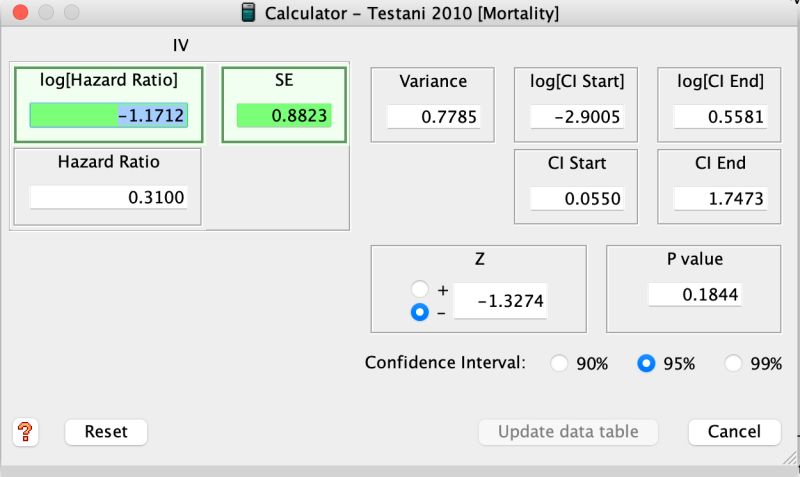Click the IV panel heading
The image size is (800, 477).
pyautogui.click(x=181, y=45)
